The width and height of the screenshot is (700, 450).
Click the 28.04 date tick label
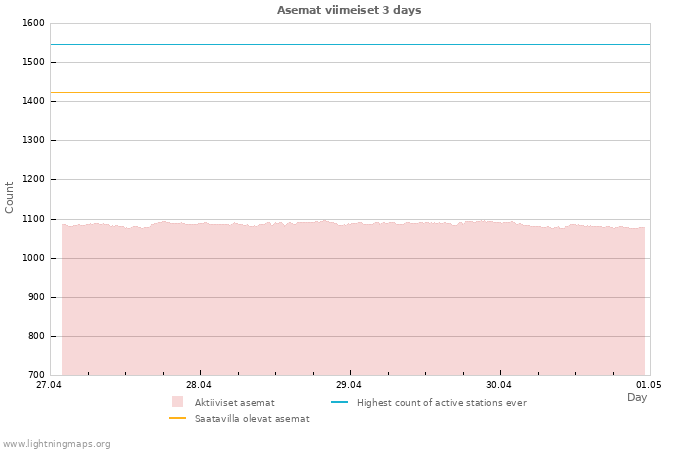199,384
